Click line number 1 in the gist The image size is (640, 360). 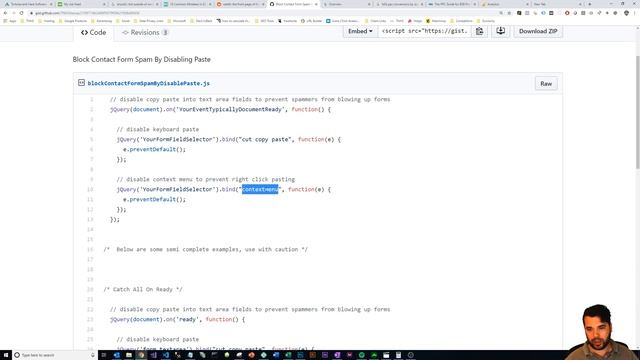[91, 99]
